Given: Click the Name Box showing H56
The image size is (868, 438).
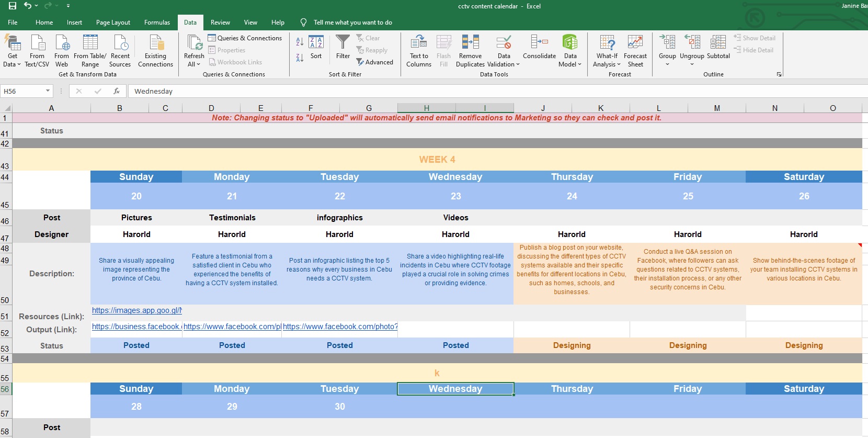Looking at the screenshot, I should click(22, 91).
